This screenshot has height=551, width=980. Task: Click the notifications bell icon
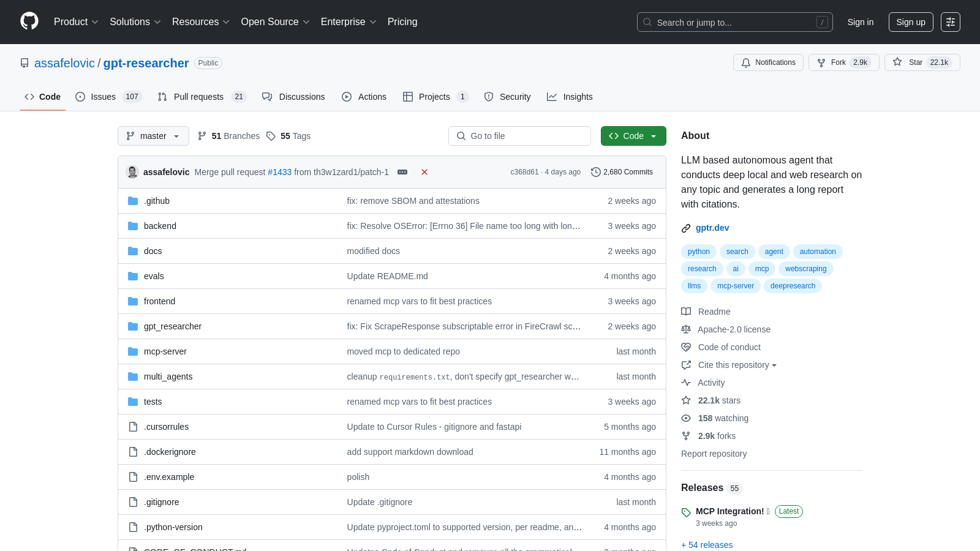pos(746,62)
